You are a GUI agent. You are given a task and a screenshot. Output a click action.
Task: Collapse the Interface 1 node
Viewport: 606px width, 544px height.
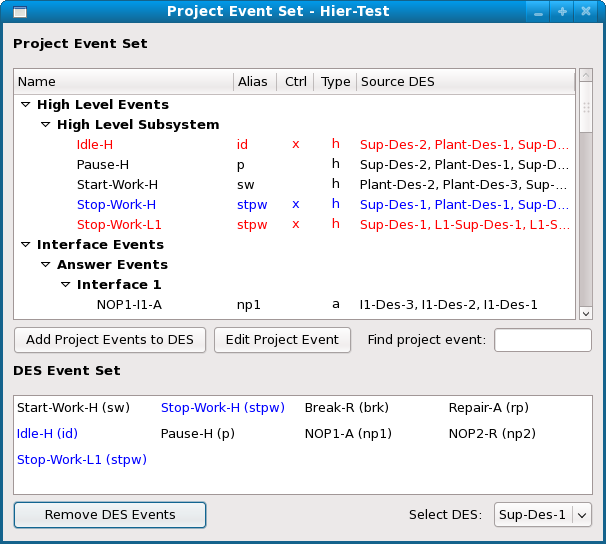point(65,285)
